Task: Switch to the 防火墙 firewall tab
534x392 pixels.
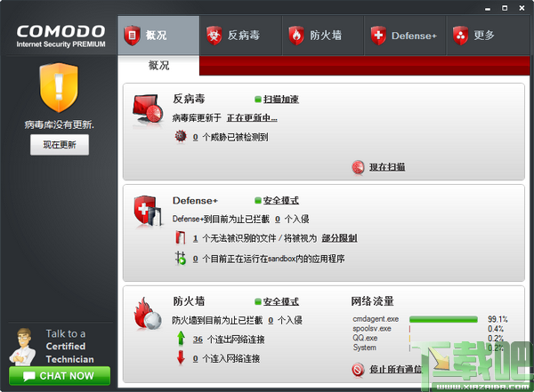Action: point(323,36)
